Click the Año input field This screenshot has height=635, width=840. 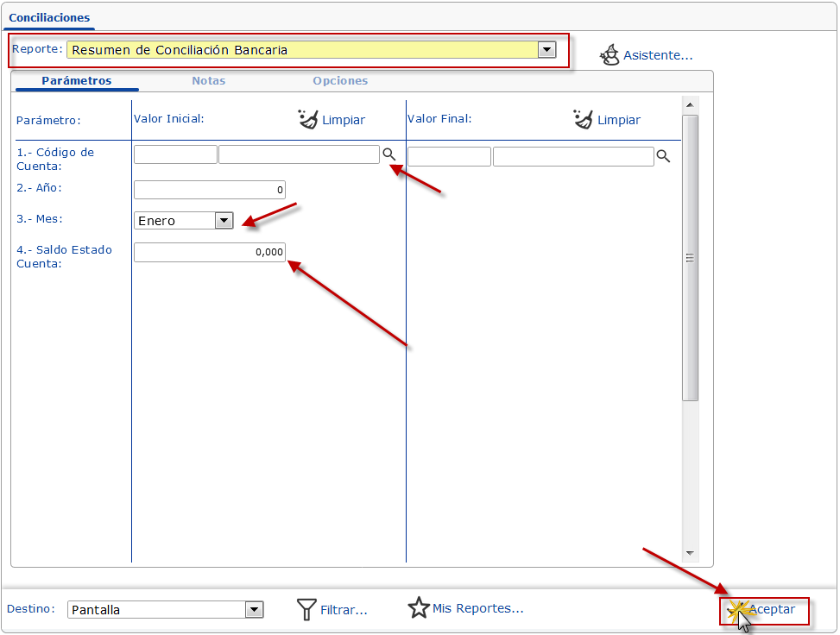coord(210,190)
